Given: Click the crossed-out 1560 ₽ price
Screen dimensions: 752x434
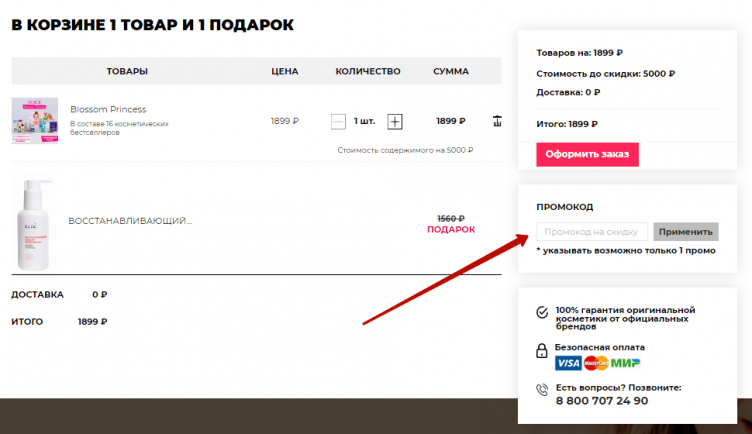Looking at the screenshot, I should pos(451,219).
